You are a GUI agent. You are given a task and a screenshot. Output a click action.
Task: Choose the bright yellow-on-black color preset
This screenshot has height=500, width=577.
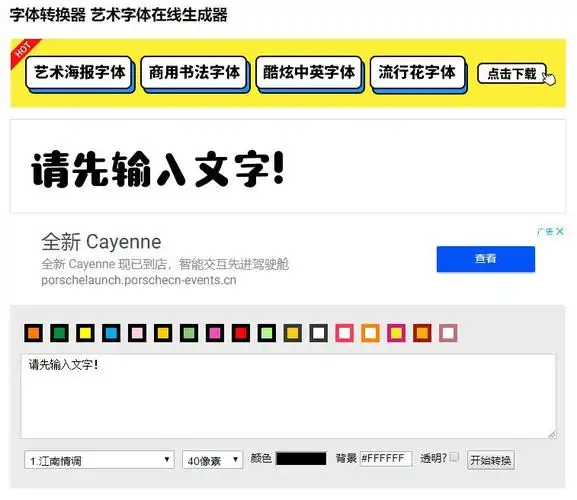(x=85, y=333)
